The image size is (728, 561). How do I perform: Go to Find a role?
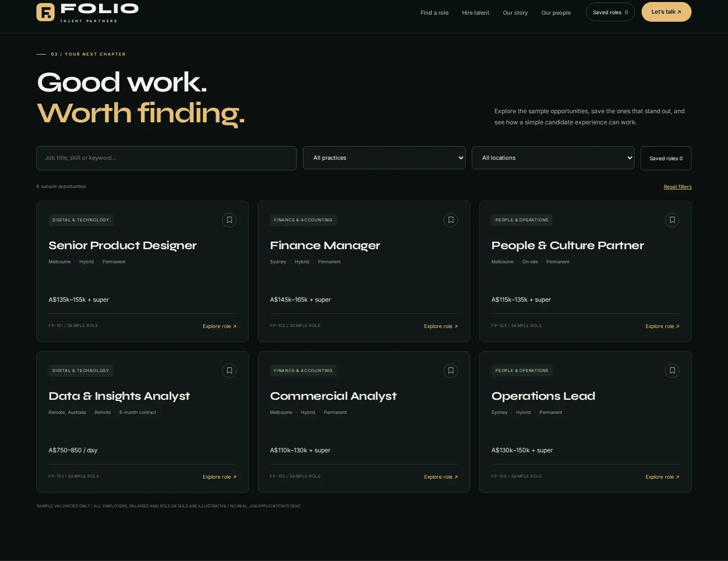coord(434,13)
